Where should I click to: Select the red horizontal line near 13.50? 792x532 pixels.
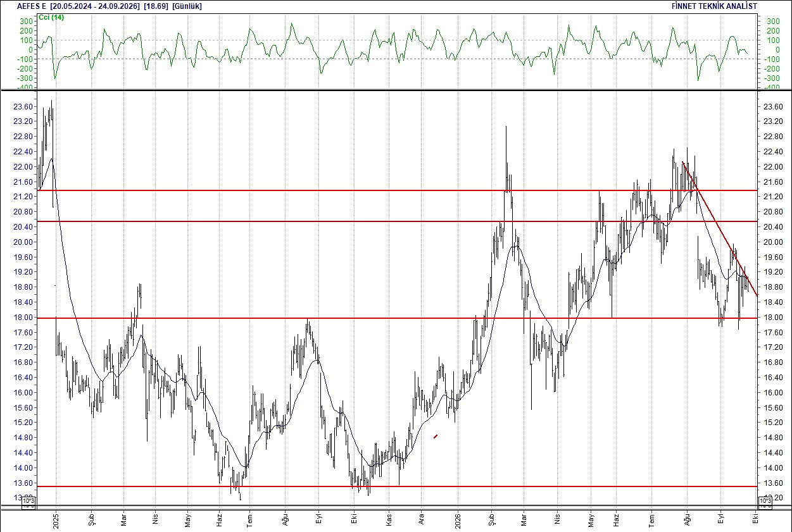pos(397,486)
